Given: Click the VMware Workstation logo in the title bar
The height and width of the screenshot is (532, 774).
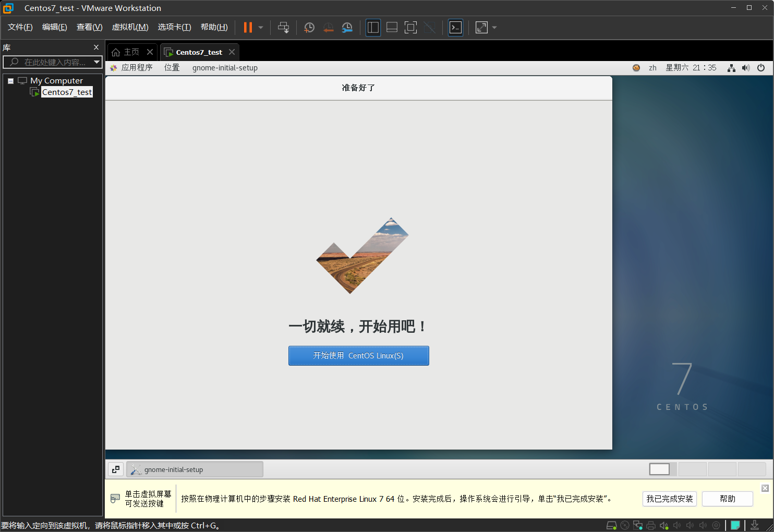Looking at the screenshot, I should (x=8, y=8).
